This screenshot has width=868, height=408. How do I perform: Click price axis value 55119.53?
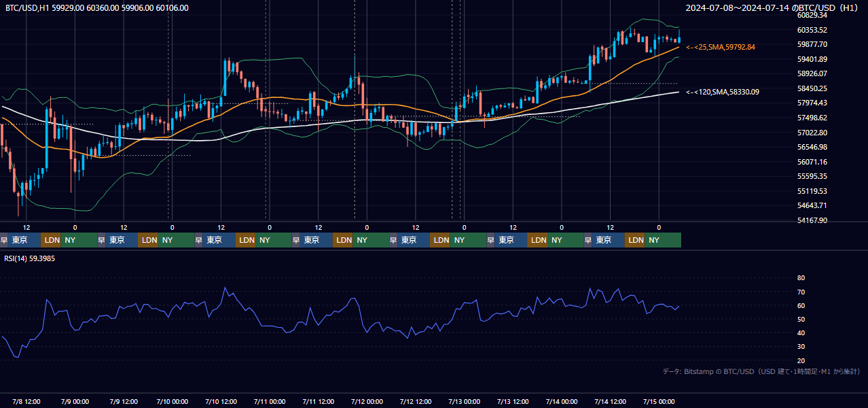coord(812,191)
